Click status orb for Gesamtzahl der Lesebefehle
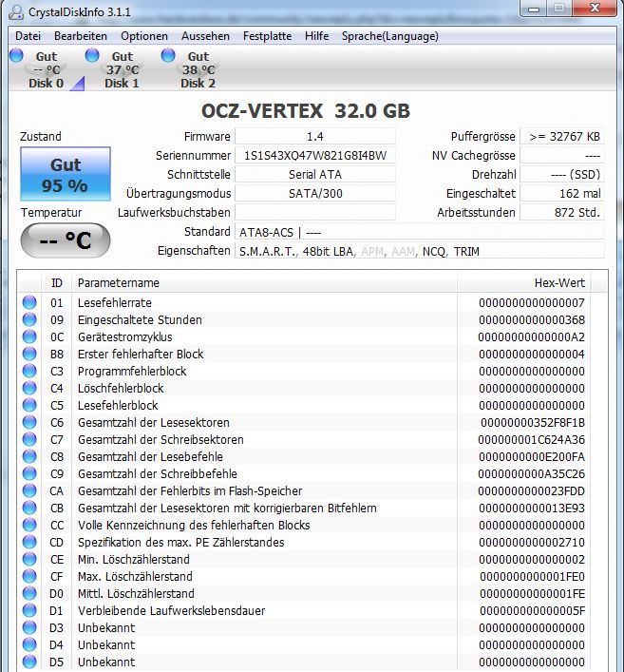624x672 pixels. pos(29,456)
